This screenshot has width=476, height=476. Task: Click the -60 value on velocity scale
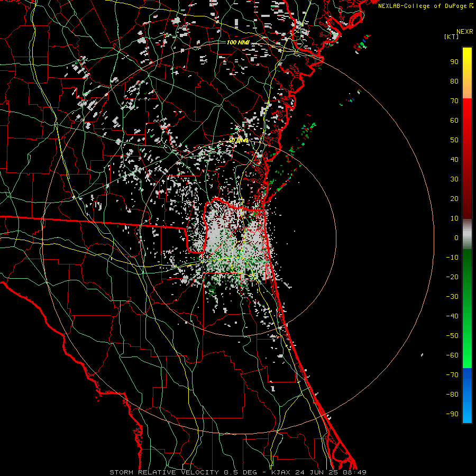452,355
